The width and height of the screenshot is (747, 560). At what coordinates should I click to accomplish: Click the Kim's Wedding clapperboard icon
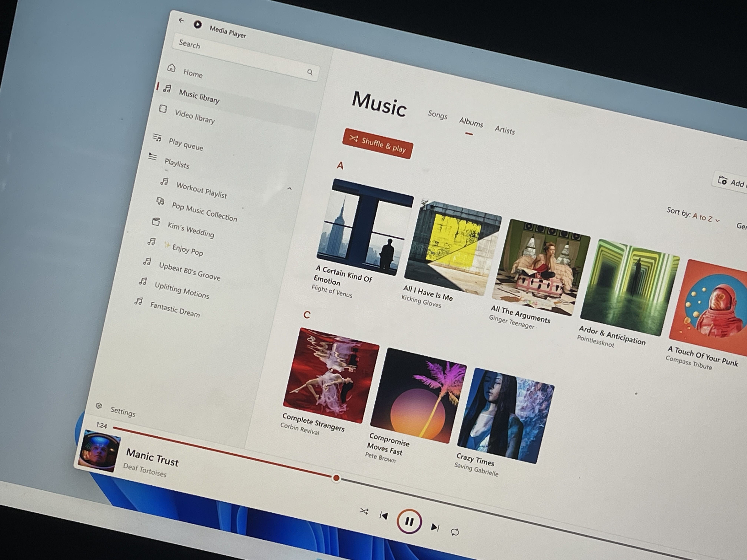coord(156,221)
